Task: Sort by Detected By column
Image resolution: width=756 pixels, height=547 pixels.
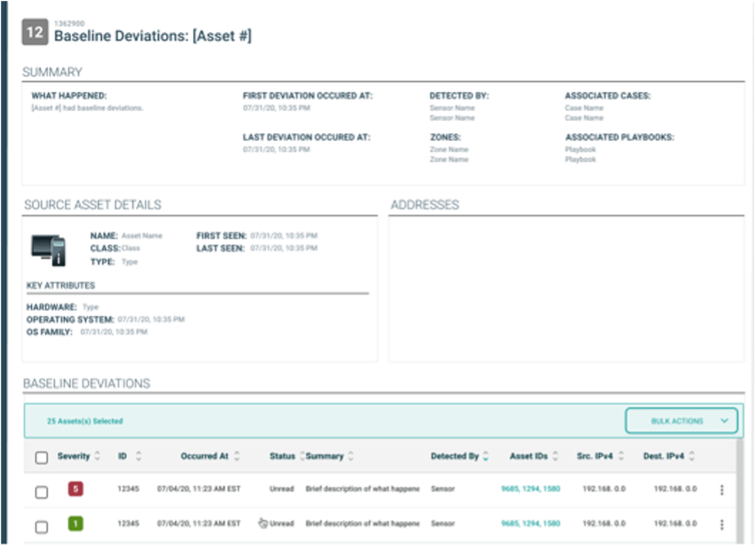Action: pos(486,456)
